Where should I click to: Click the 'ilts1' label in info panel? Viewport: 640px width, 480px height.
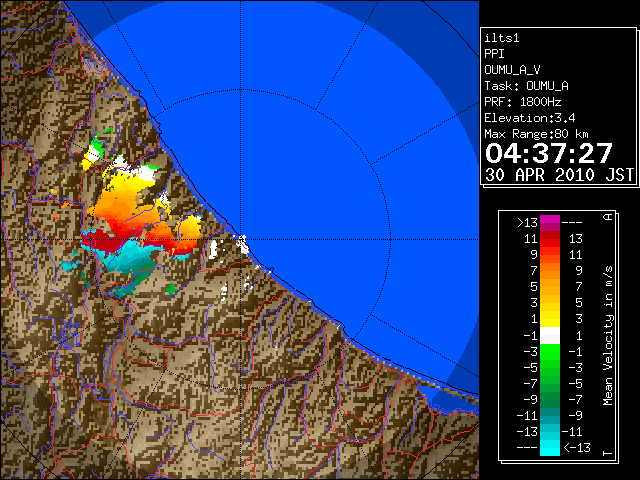coord(502,38)
